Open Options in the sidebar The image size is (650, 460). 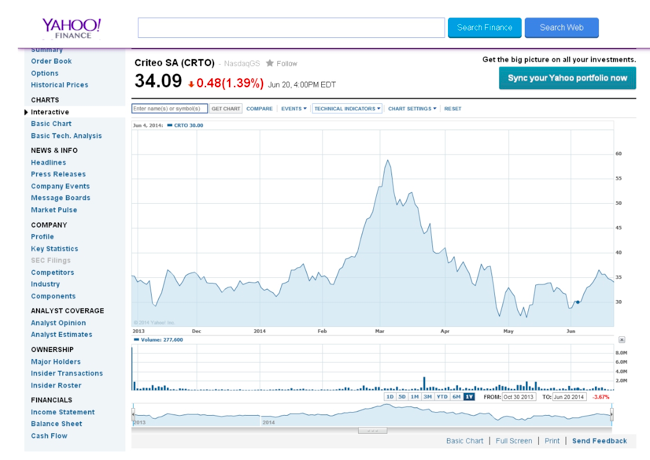(x=45, y=73)
